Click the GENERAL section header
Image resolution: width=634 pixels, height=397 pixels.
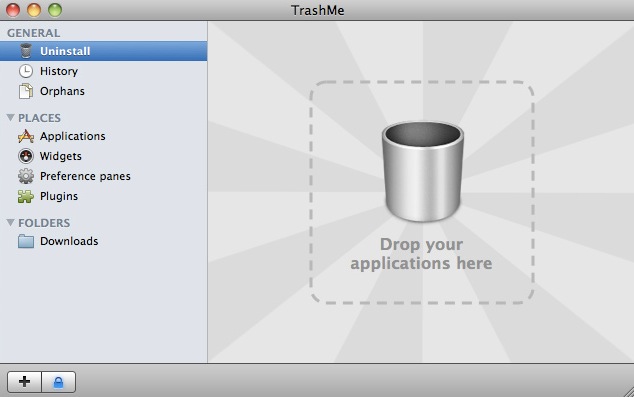(x=34, y=33)
